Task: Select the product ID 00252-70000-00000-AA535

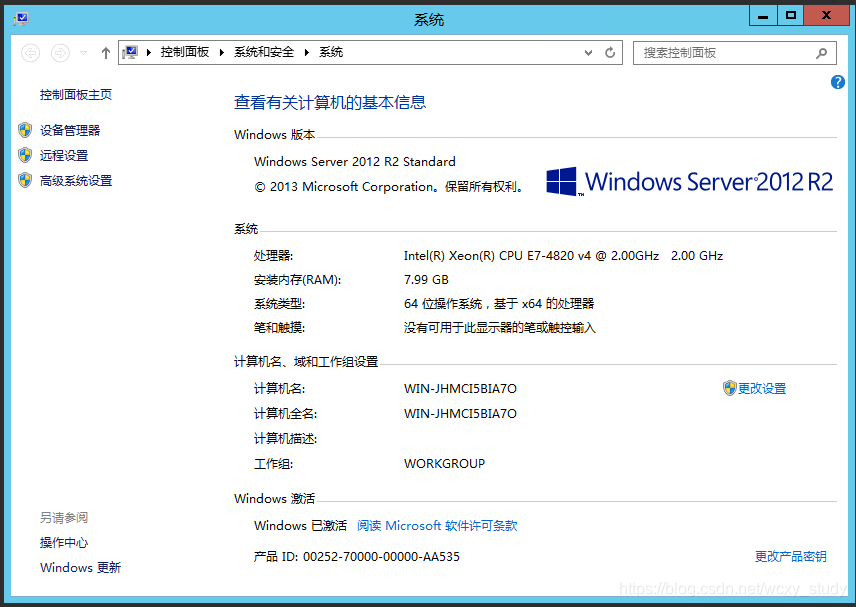Action: coord(382,557)
